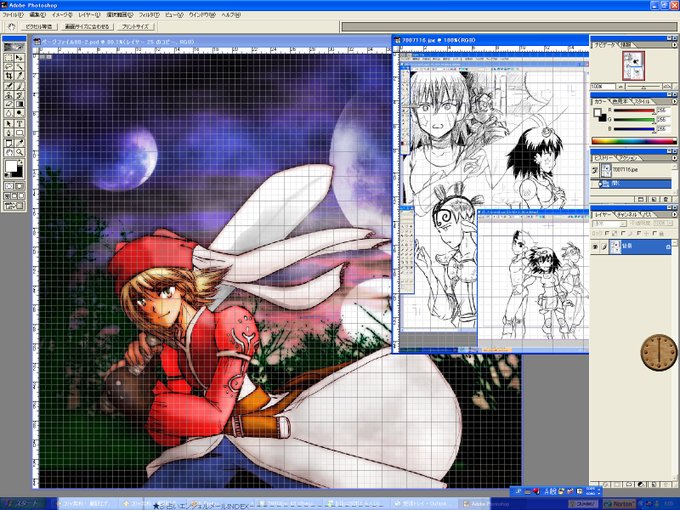The height and width of the screenshot is (510, 680).
Task: Open the Layers panel flyout menu arrow
Action: pos(674,214)
